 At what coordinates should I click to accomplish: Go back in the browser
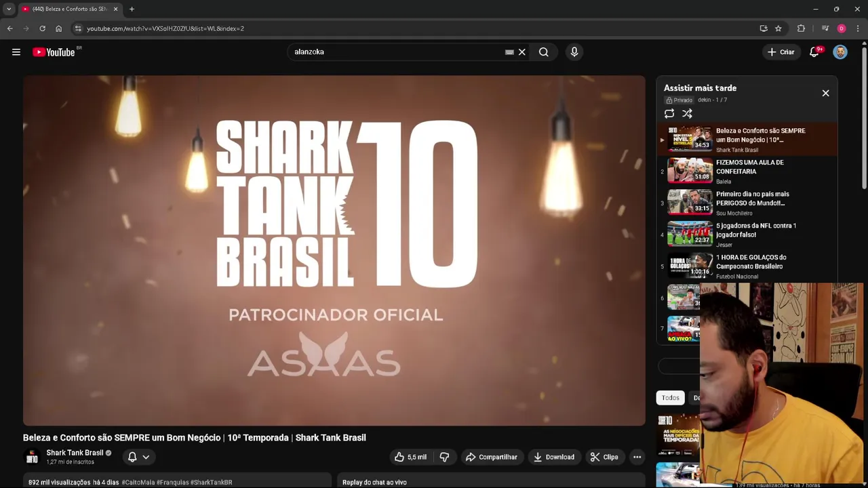(9, 28)
